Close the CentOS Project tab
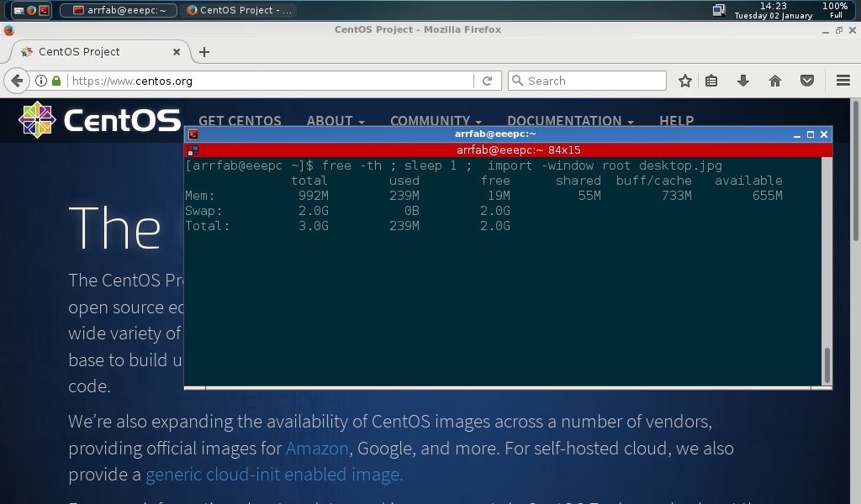 pyautogui.click(x=177, y=52)
